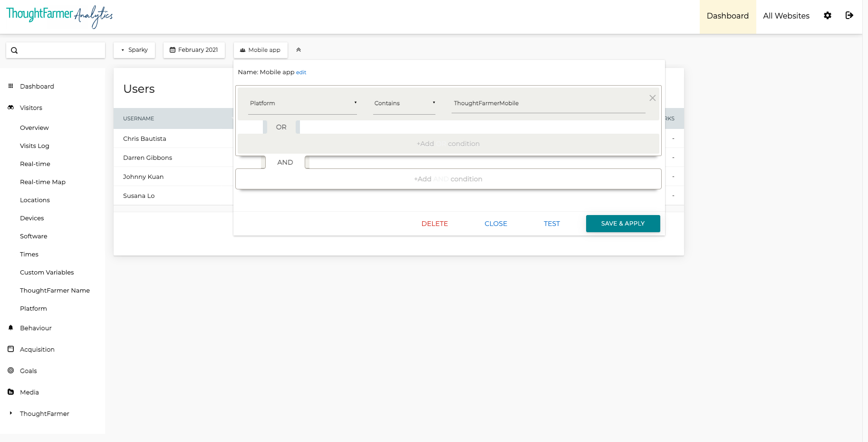The height and width of the screenshot is (442, 868).
Task: Open Visits Log
Action: click(35, 146)
